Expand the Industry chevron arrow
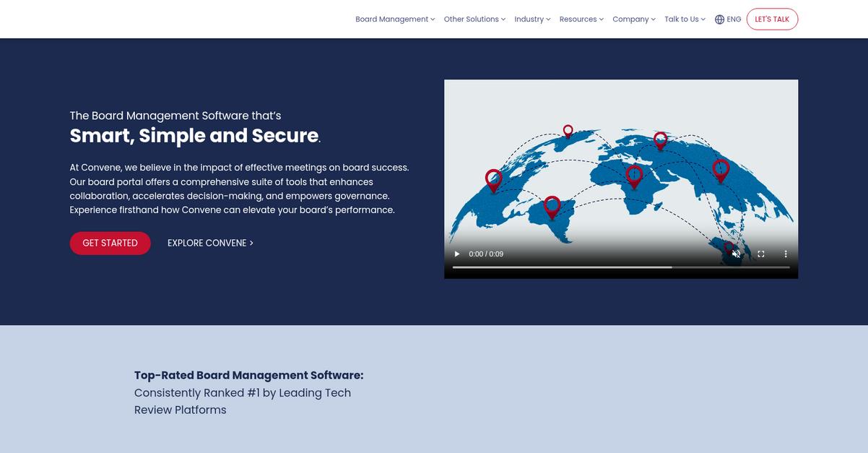This screenshot has height=453, width=868. point(548,20)
